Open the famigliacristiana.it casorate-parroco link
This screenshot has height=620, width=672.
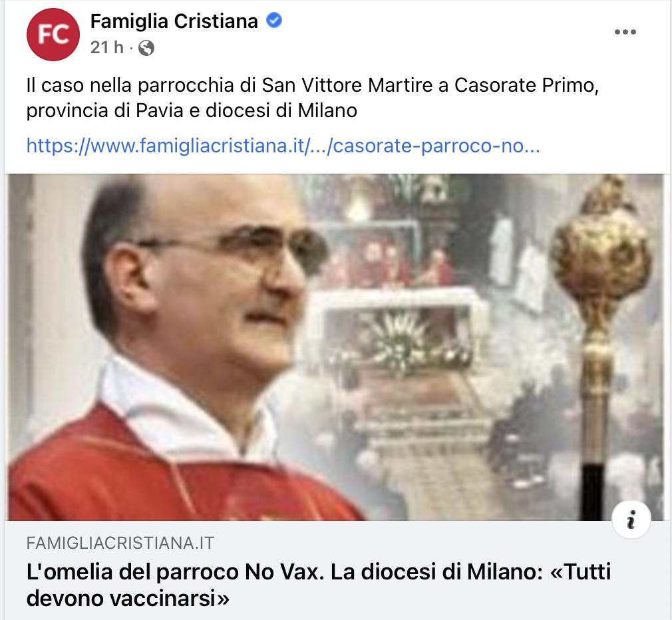(x=283, y=146)
